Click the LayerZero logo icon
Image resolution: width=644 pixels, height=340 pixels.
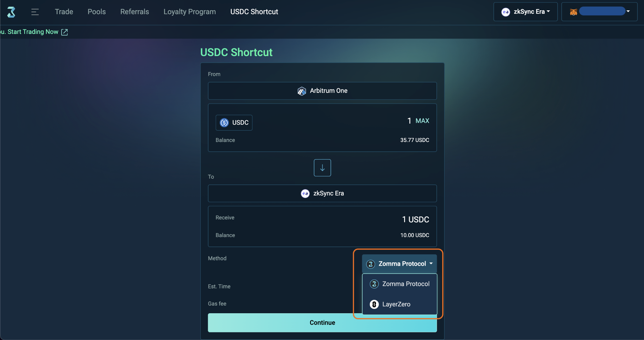[x=374, y=304]
